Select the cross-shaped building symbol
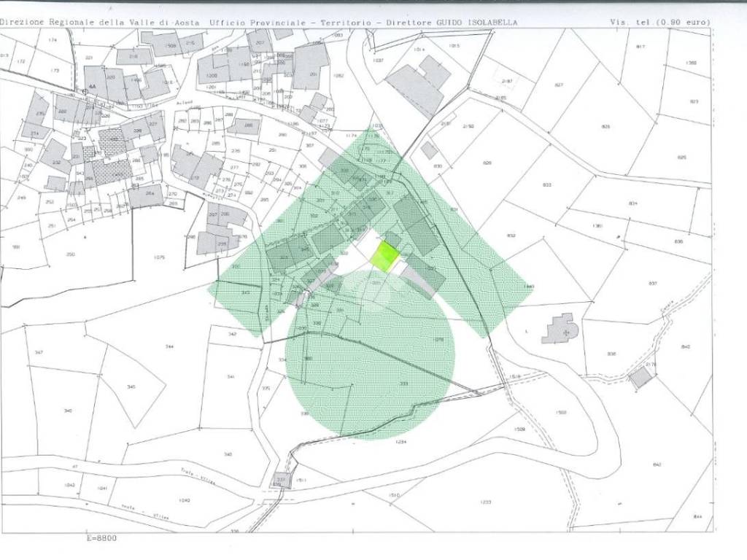Image resolution: width=747 pixels, height=560 pixels. [560, 328]
